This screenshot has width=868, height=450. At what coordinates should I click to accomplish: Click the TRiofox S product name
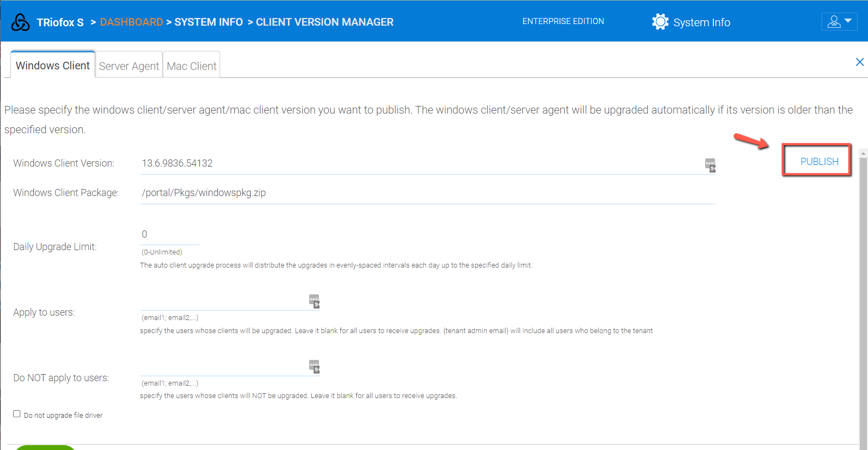[x=60, y=22]
